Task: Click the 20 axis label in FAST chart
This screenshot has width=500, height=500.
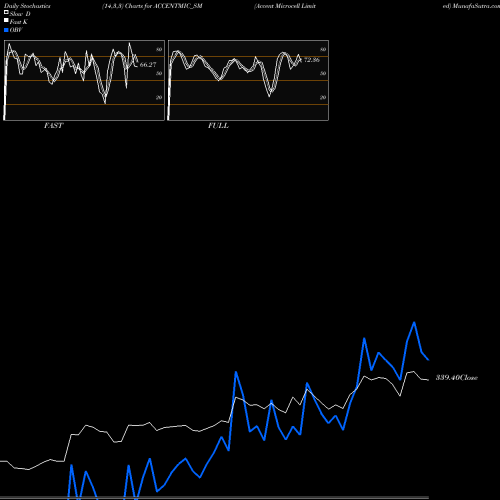Action: click(159, 97)
